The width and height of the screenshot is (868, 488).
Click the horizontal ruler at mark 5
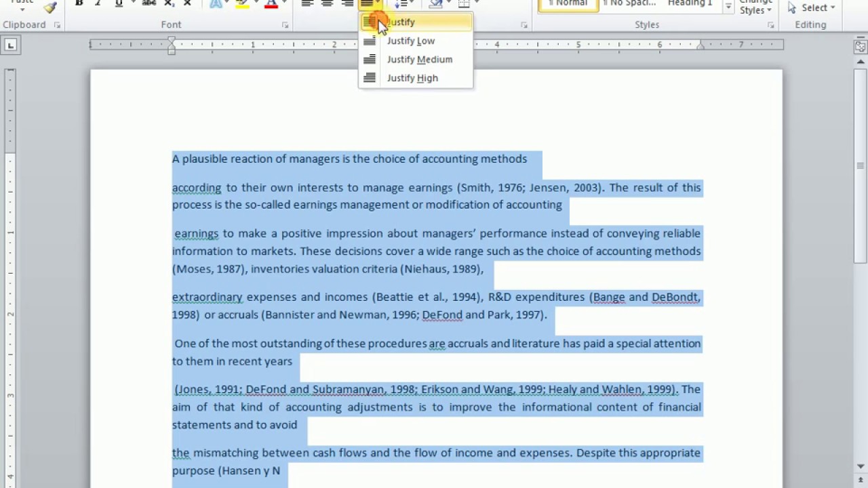tap(578, 45)
